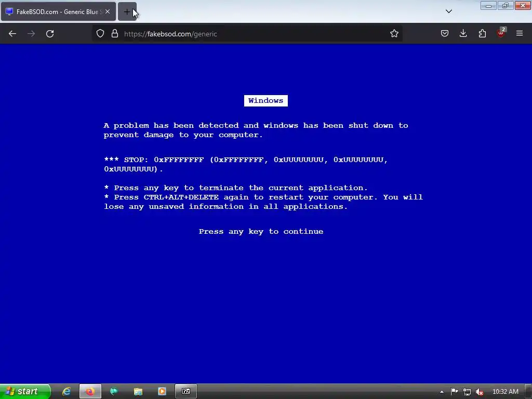The width and height of the screenshot is (532, 399).
Task: Open uBlock Origin extension icon
Action: point(501,33)
